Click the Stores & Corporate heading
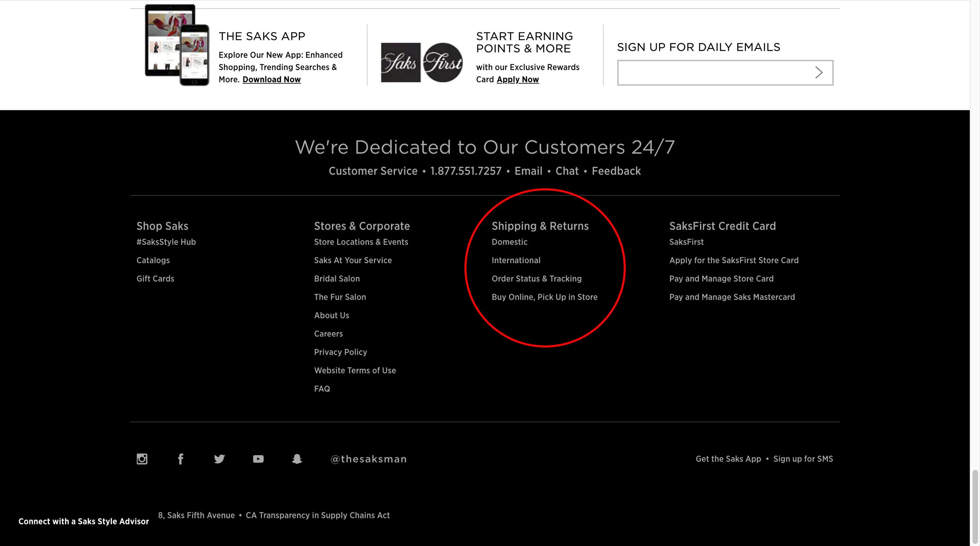The height and width of the screenshot is (546, 980). click(362, 226)
